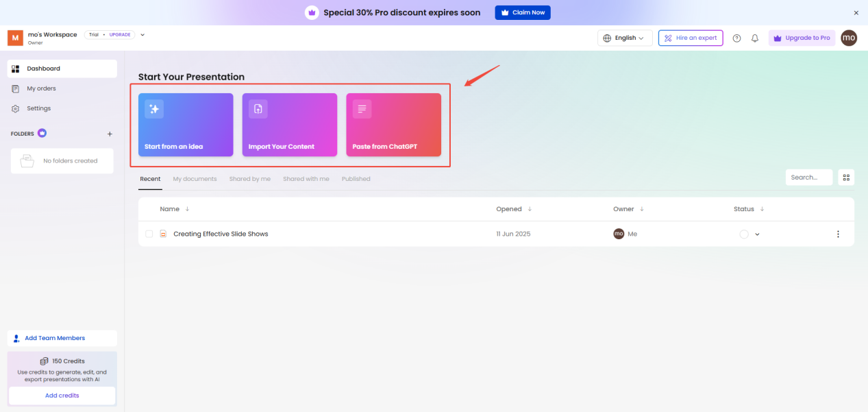
Task: Close the Pro discount banner
Action: [x=856, y=12]
